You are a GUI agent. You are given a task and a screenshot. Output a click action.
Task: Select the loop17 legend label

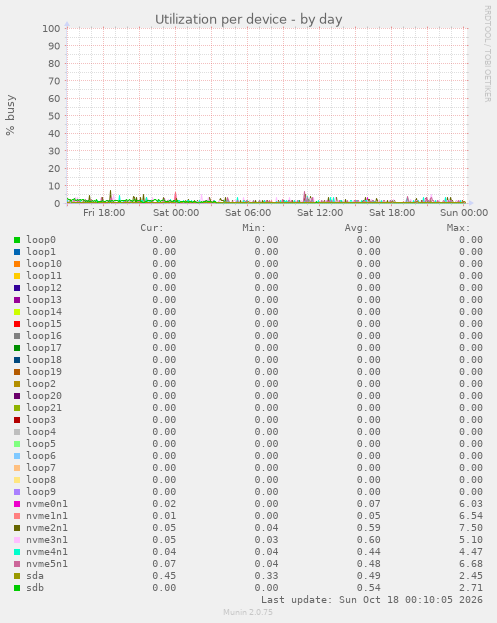[44, 348]
